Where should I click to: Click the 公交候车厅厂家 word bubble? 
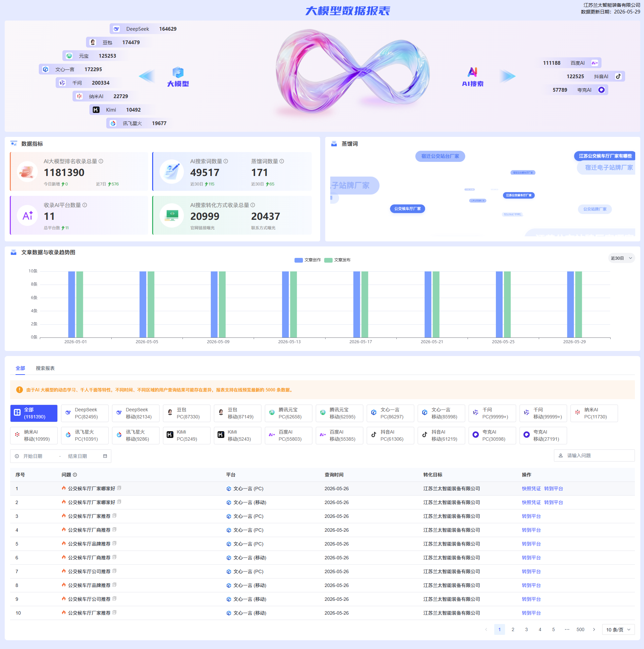click(408, 209)
